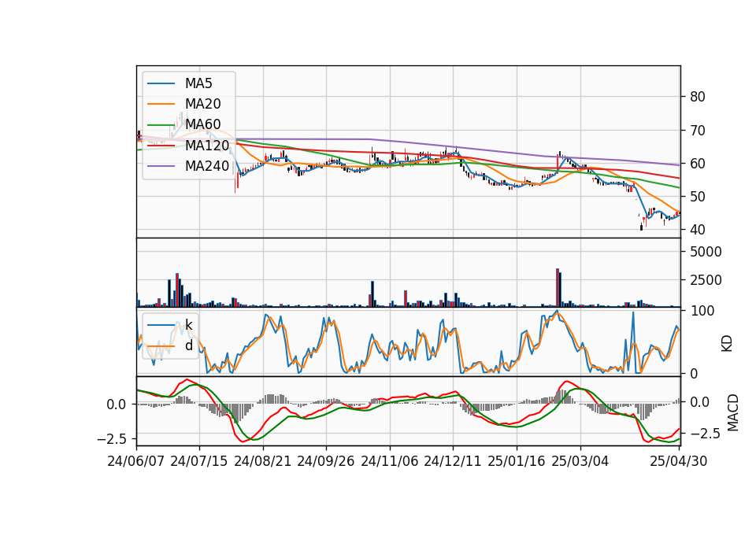This screenshot has height=543, width=756.
Task: Click the volume axis value 2500
Action: 706,280
